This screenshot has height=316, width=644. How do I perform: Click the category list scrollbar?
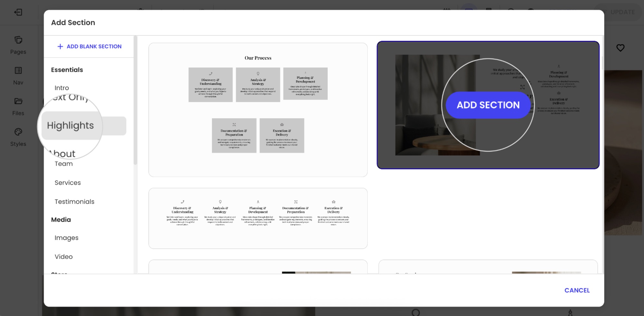135,100
